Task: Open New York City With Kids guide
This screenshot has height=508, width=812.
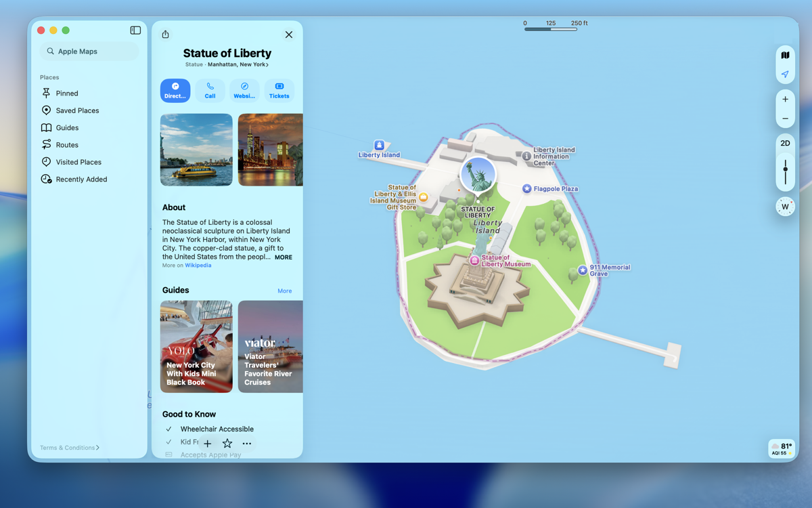Action: click(196, 347)
